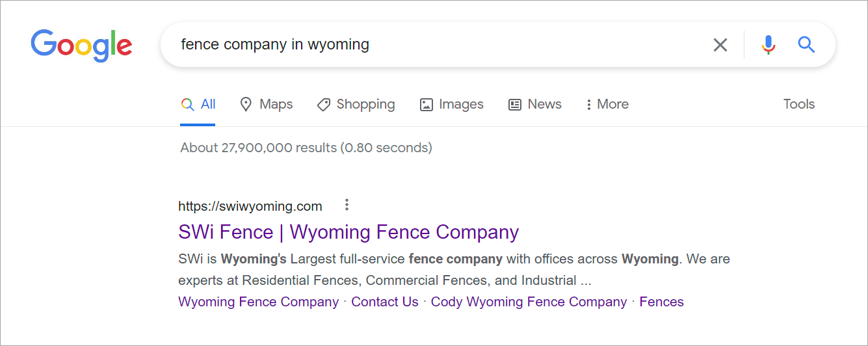Image resolution: width=868 pixels, height=346 pixels.
Task: Click the Fences sitelink
Action: [x=661, y=302]
